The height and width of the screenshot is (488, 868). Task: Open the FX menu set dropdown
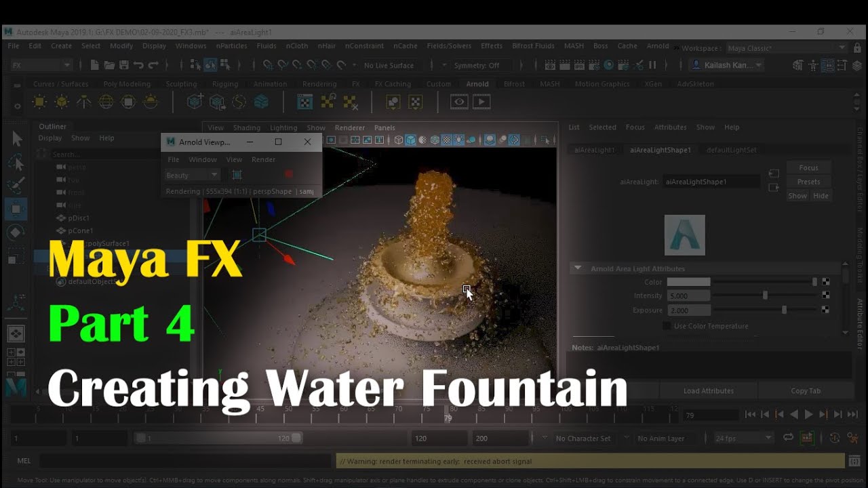click(x=41, y=65)
